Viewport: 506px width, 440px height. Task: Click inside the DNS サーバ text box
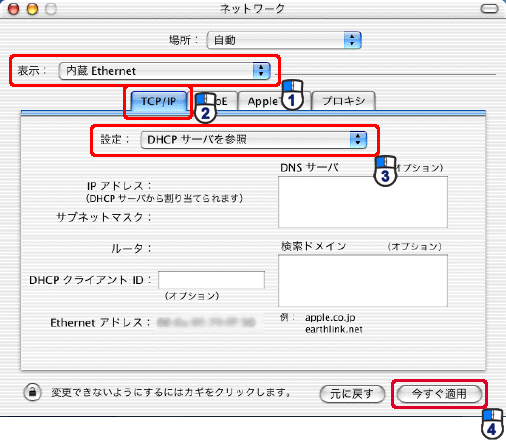[363, 202]
